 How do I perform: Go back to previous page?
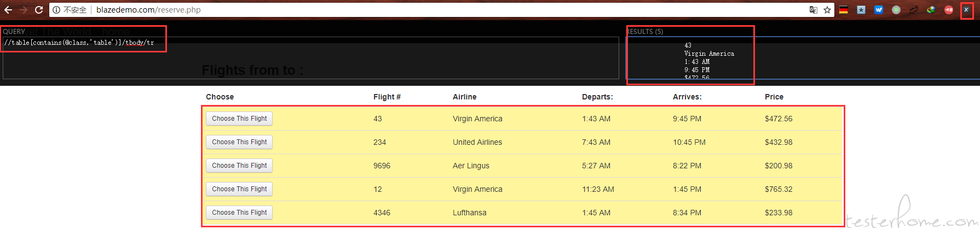[8, 10]
